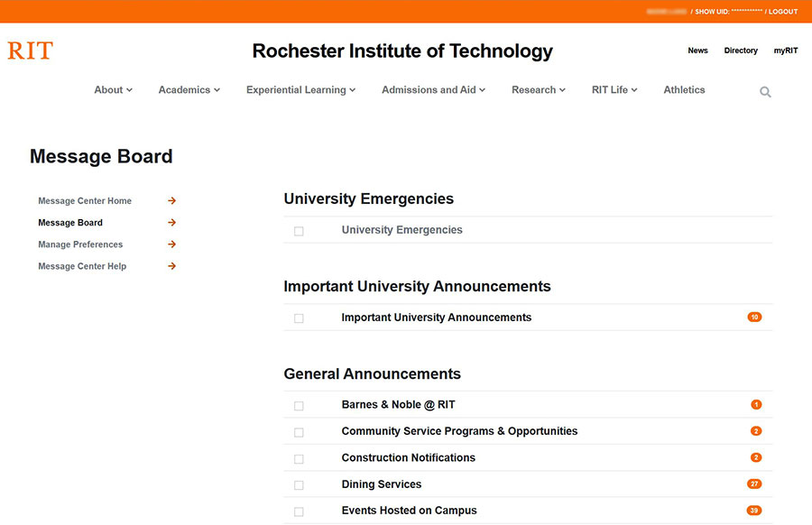Go to myRIT link
Screen dimensions: 812x525
(786, 51)
